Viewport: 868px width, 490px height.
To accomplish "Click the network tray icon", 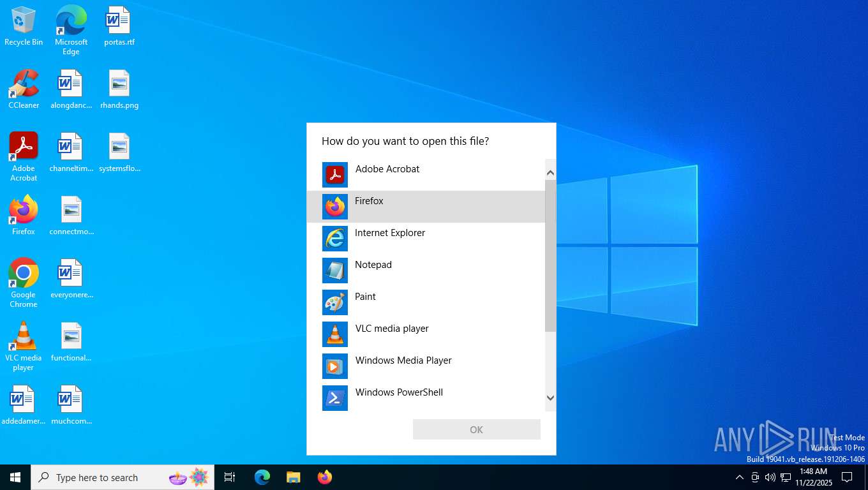I will [786, 477].
